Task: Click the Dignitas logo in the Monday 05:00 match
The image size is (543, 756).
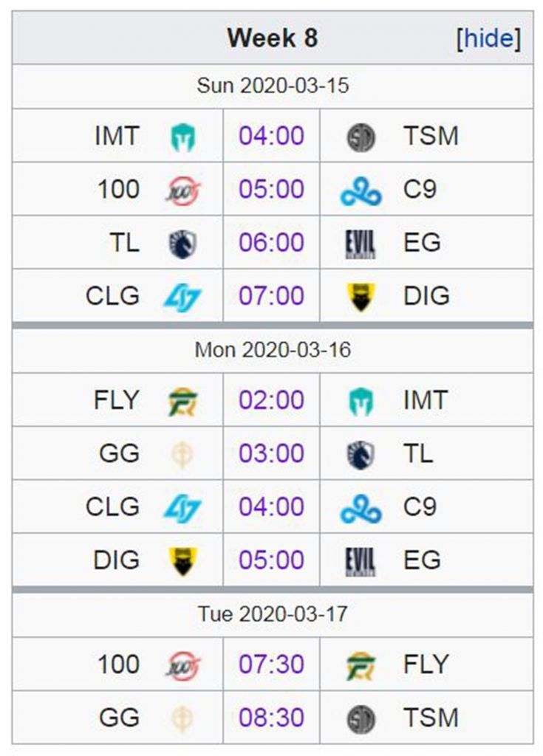Action: click(x=182, y=561)
